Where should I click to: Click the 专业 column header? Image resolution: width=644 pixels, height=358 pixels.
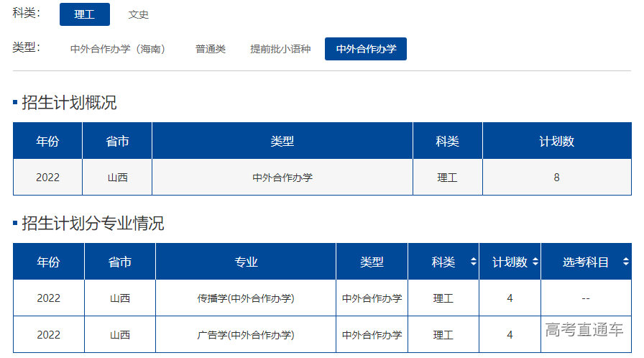click(246, 262)
